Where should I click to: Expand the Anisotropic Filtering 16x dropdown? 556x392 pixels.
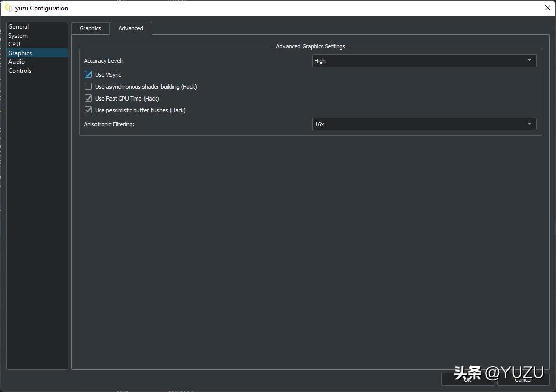424,124
